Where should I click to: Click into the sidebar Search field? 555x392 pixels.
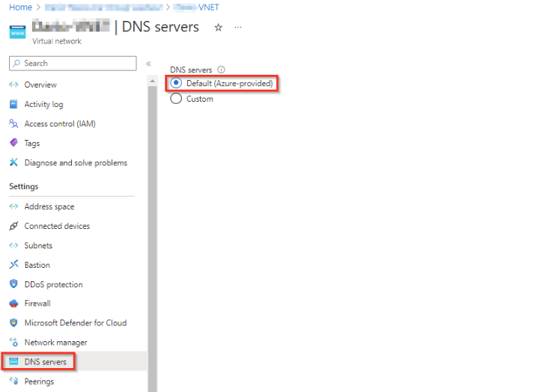(73, 64)
